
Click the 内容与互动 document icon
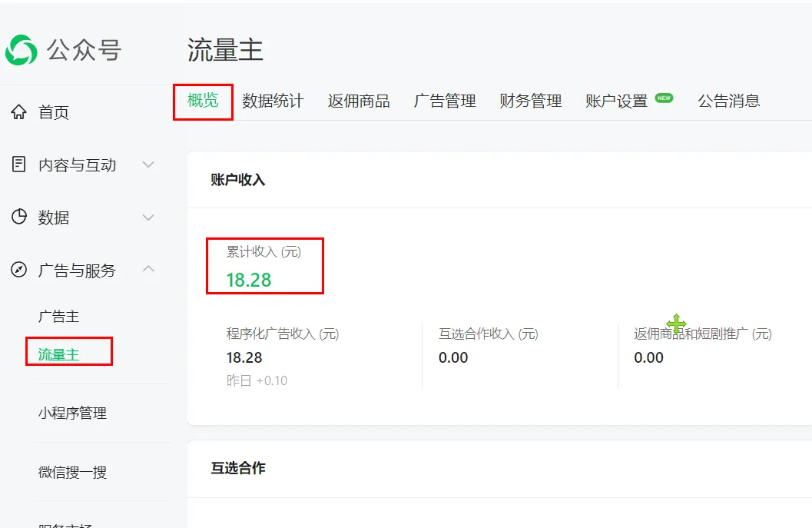click(17, 164)
